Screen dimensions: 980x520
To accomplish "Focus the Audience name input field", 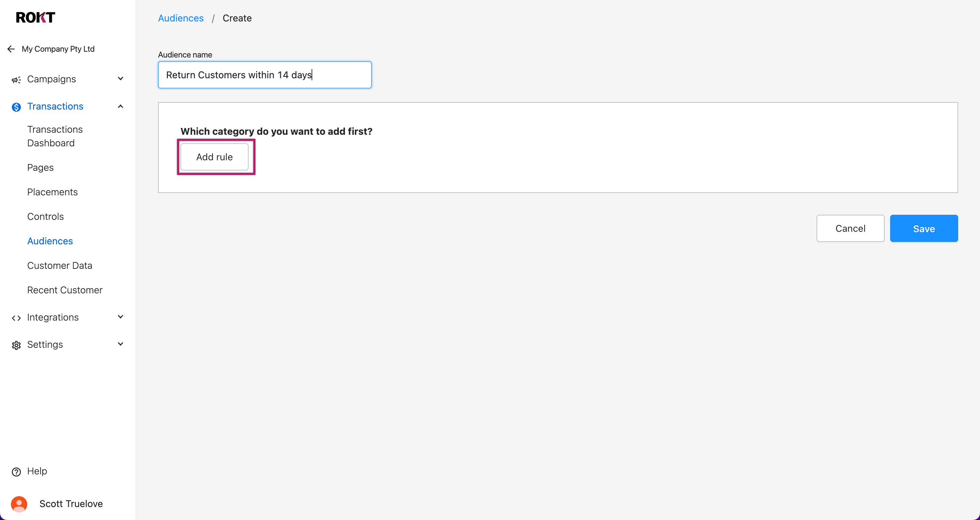I will pyautogui.click(x=265, y=75).
